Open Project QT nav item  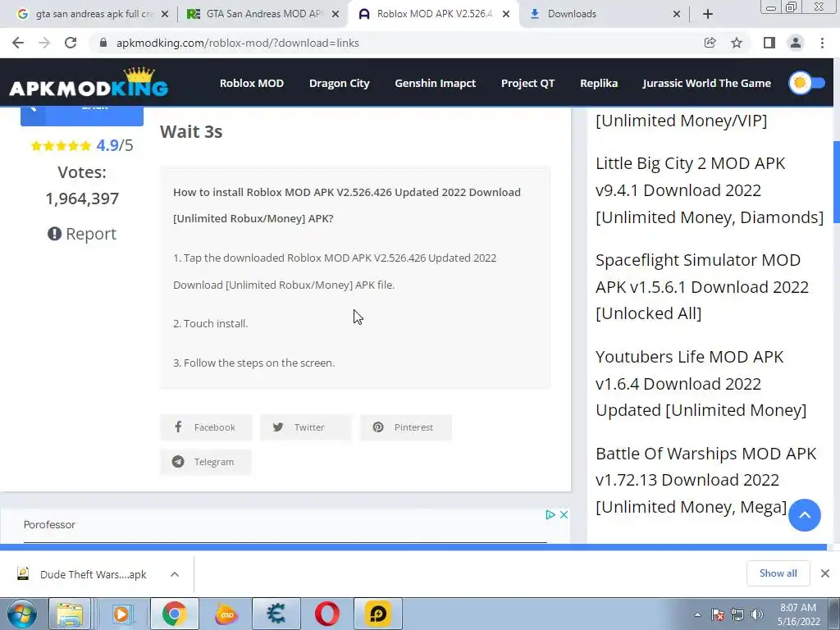[527, 83]
